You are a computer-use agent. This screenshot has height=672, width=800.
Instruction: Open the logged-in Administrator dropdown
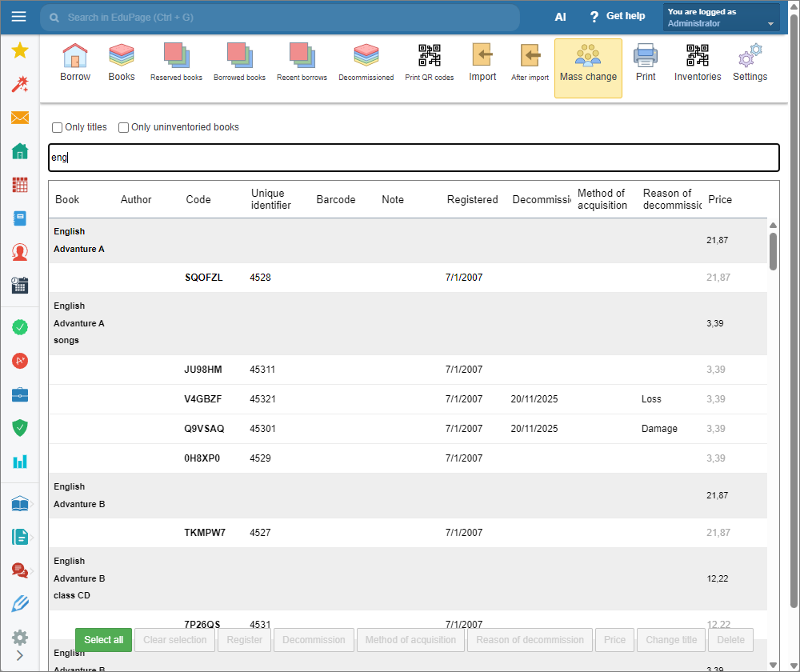coord(721,18)
